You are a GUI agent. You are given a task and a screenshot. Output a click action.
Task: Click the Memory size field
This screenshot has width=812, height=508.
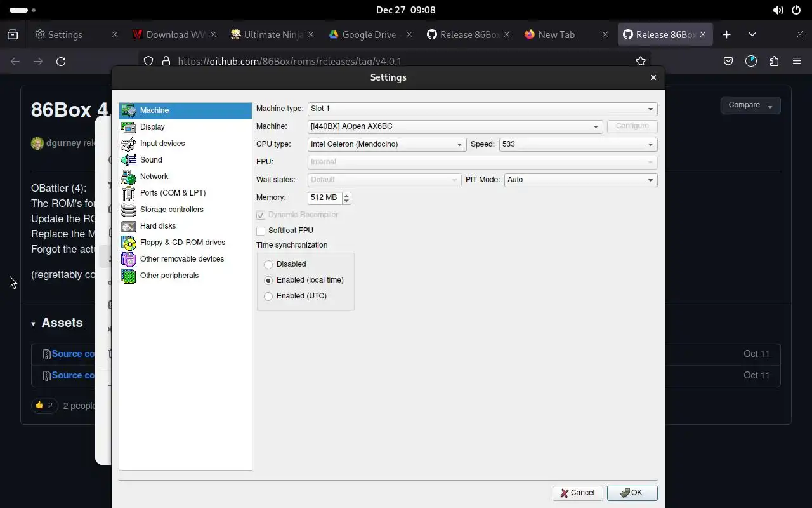(x=325, y=198)
